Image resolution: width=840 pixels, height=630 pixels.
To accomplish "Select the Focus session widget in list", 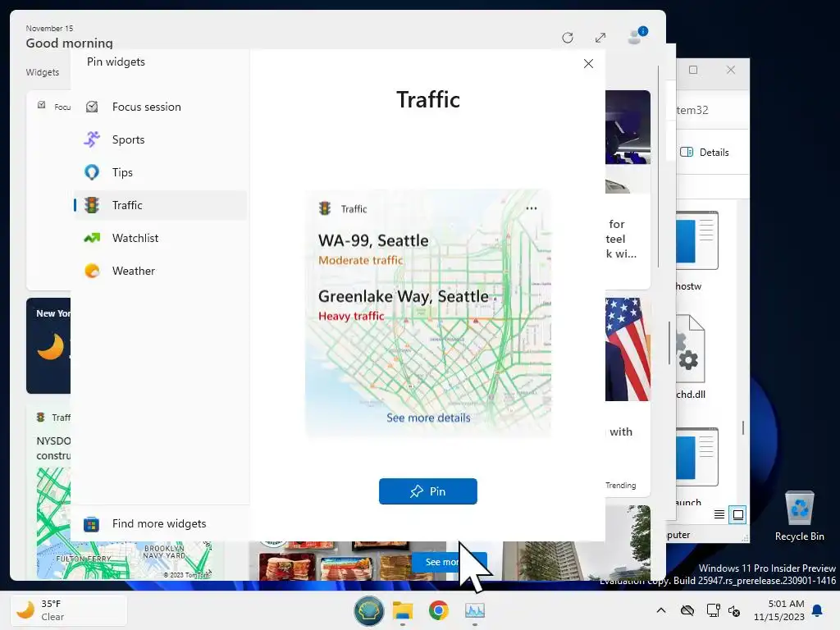I will point(160,107).
